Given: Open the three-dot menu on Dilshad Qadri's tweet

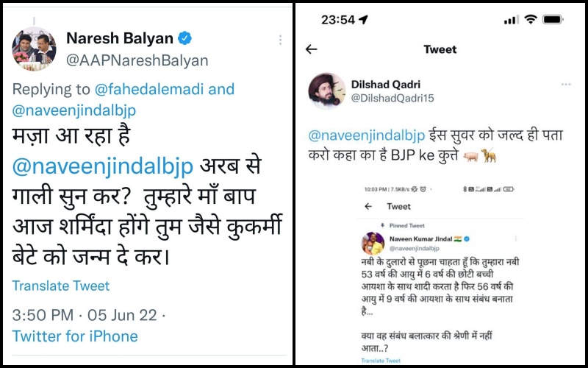Looking at the screenshot, I should [x=565, y=85].
